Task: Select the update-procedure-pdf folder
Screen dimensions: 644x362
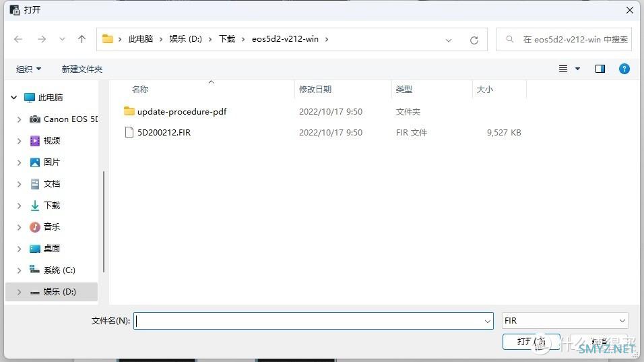Action: tap(182, 111)
